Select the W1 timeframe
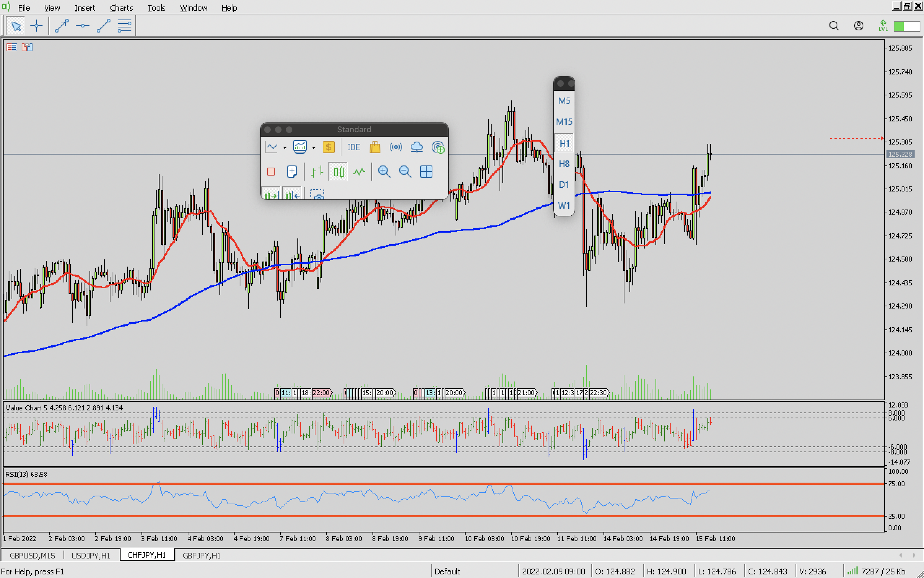The width and height of the screenshot is (924, 578). tap(564, 206)
